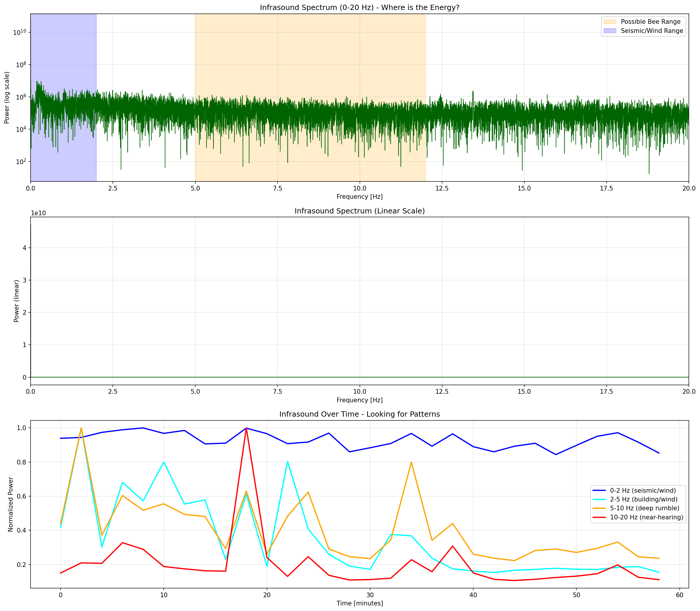Click the 12.5 tick label on linear chart
Screen dimensions: 700x611
pyautogui.click(x=442, y=392)
